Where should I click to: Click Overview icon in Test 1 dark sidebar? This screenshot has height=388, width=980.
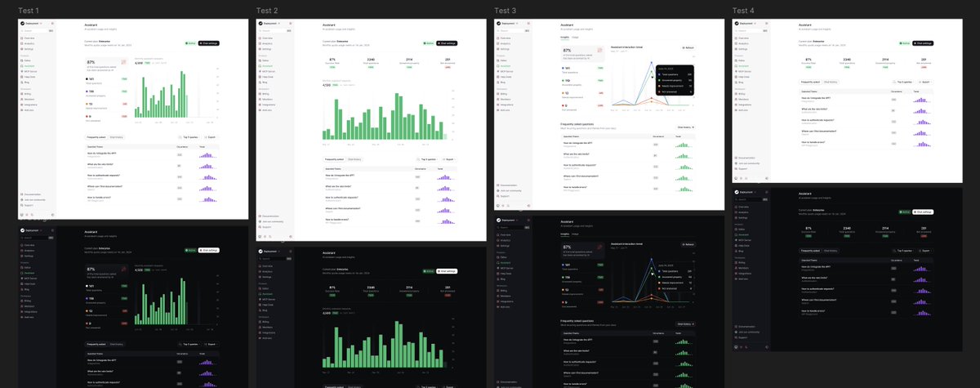[x=22, y=245]
